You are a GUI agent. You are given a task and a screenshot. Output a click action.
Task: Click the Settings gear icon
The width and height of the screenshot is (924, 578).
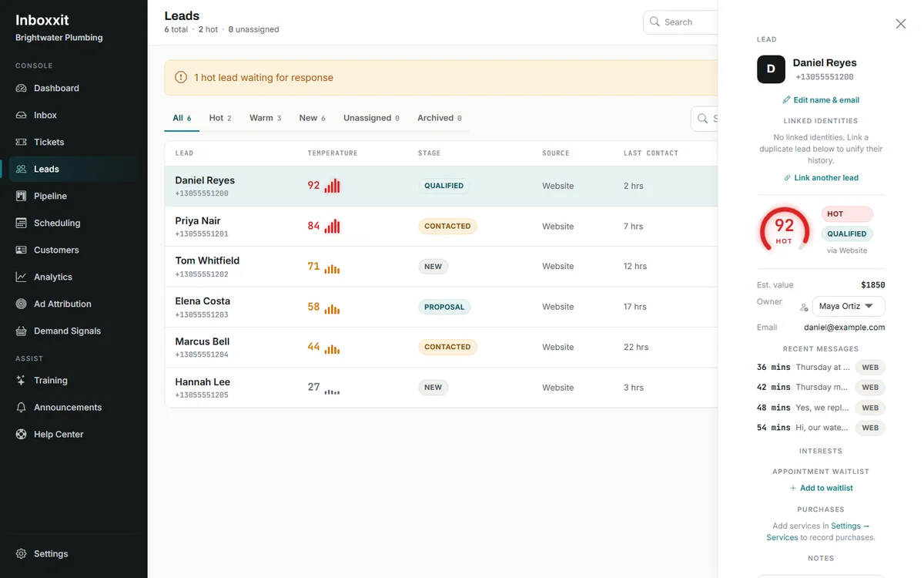click(x=22, y=553)
